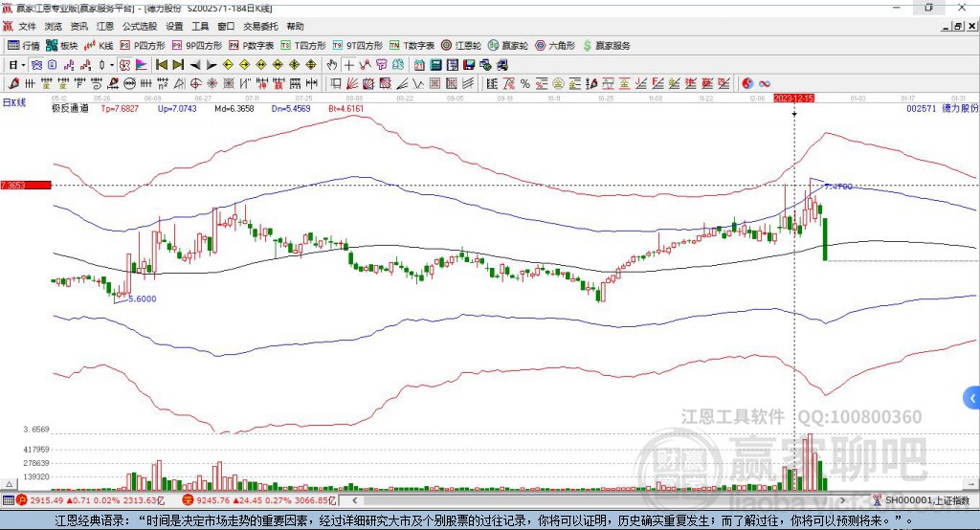The image size is (980, 530).
Task: Open the P四方形 tool
Action: [x=143, y=46]
